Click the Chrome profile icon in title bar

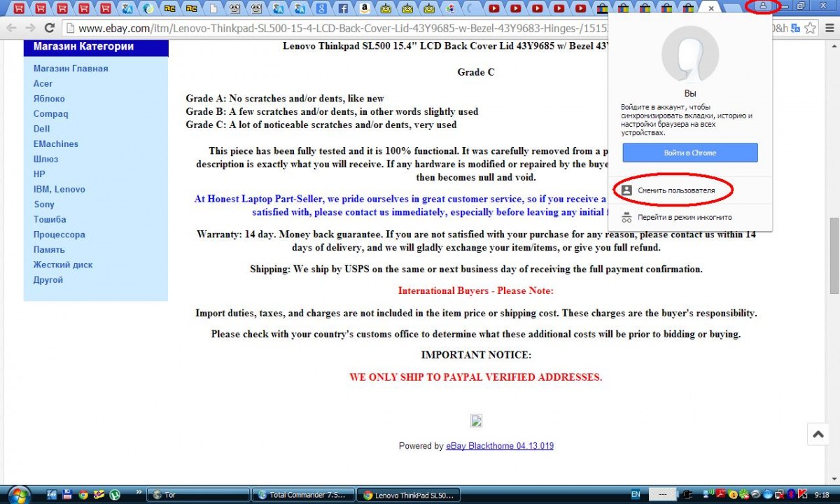(x=764, y=6)
